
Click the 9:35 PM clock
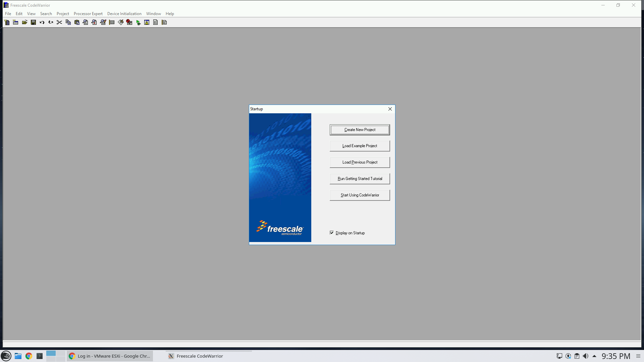(x=616, y=356)
